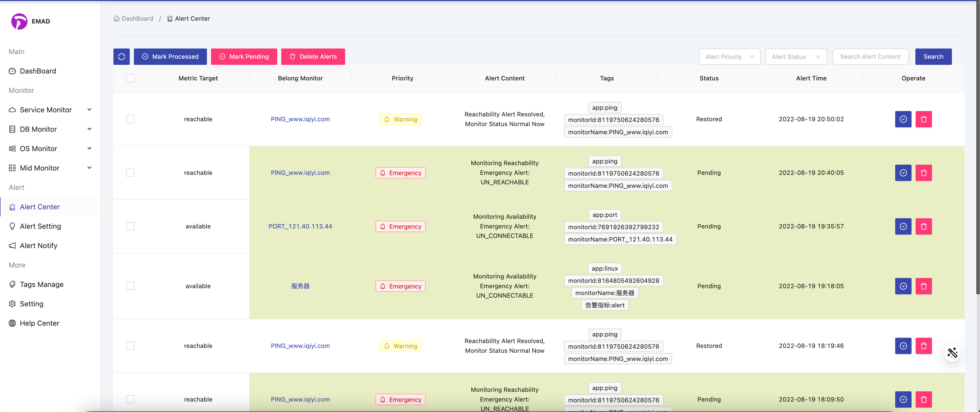The image size is (980, 412).
Task: Click the Mark Processed button
Action: [170, 57]
